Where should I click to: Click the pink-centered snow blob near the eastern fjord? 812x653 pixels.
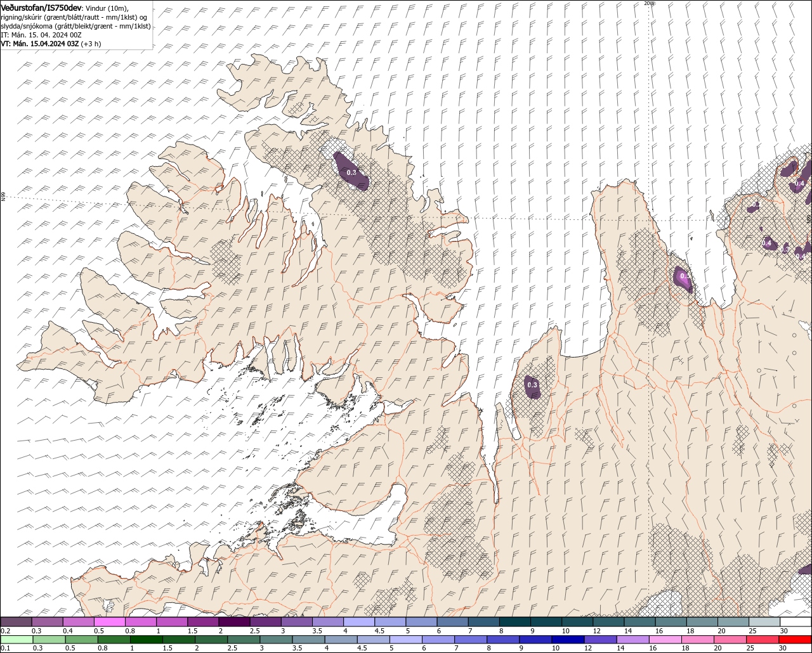[x=683, y=278]
